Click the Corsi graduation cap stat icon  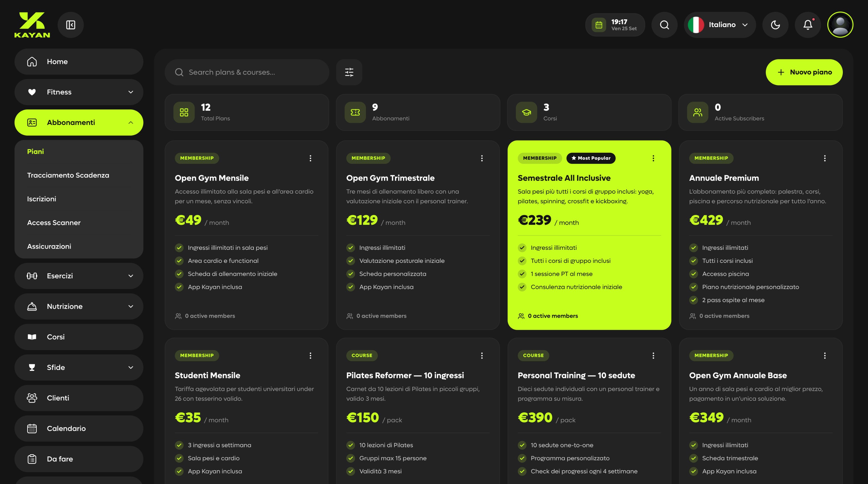[x=526, y=112]
